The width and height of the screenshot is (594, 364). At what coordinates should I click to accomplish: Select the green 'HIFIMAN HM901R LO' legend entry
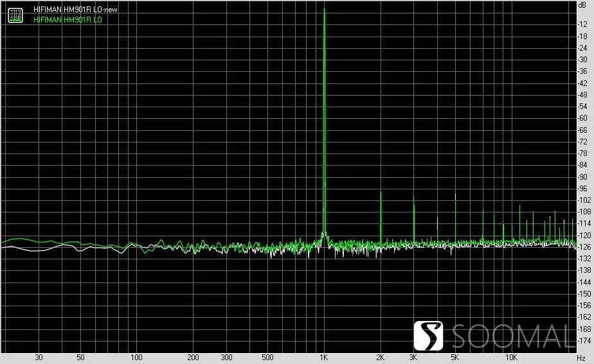[x=67, y=20]
